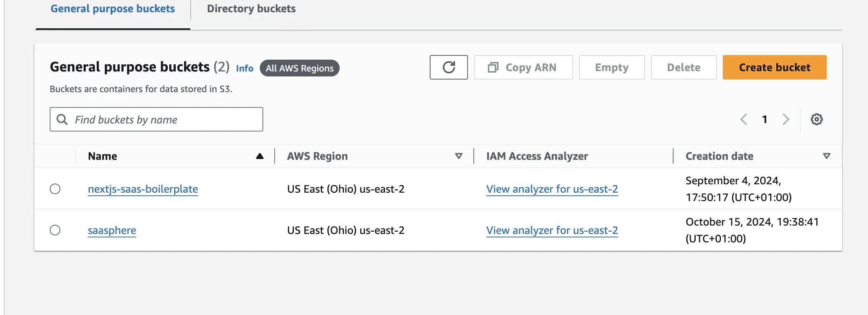Focus the Find buckets by name field

click(x=156, y=119)
